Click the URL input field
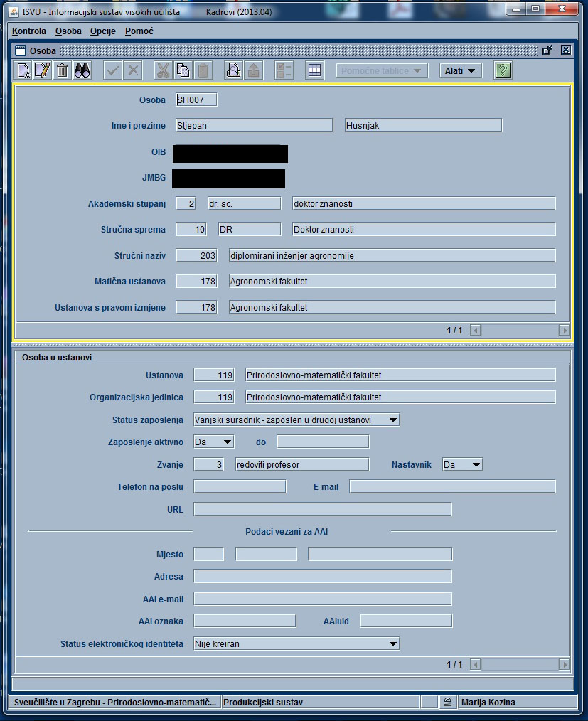Viewport: 588px width, 721px height. (x=322, y=510)
